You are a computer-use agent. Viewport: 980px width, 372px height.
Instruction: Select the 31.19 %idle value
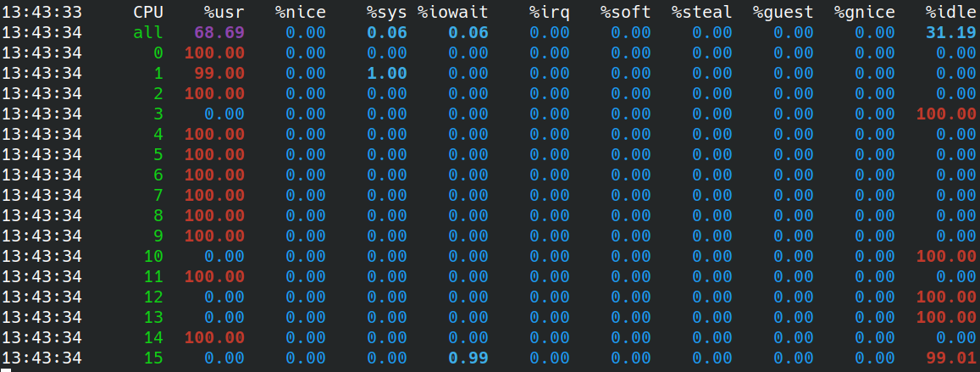(950, 32)
